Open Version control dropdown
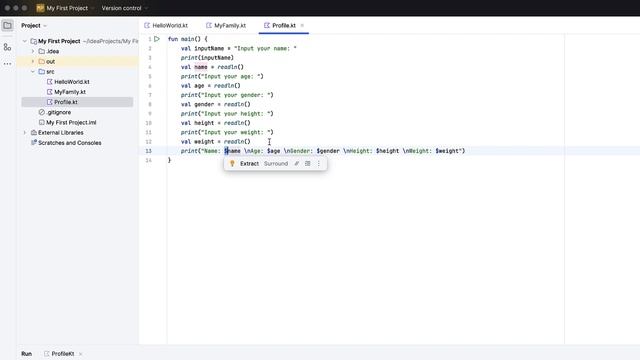This screenshot has height=360, width=640. [124, 8]
